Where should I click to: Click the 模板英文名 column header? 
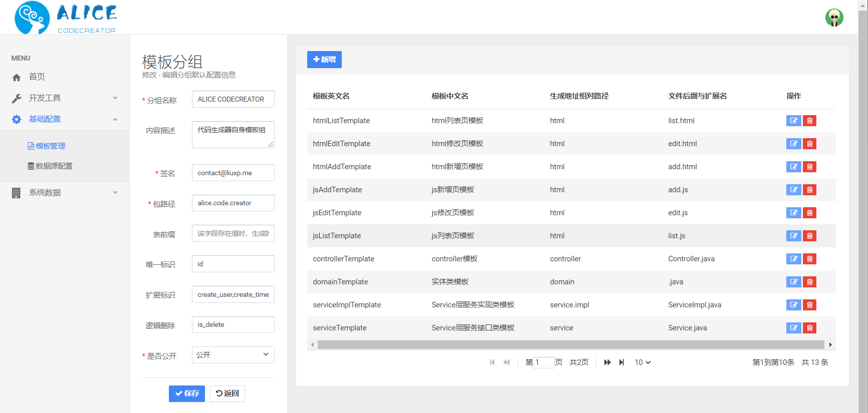tap(331, 96)
